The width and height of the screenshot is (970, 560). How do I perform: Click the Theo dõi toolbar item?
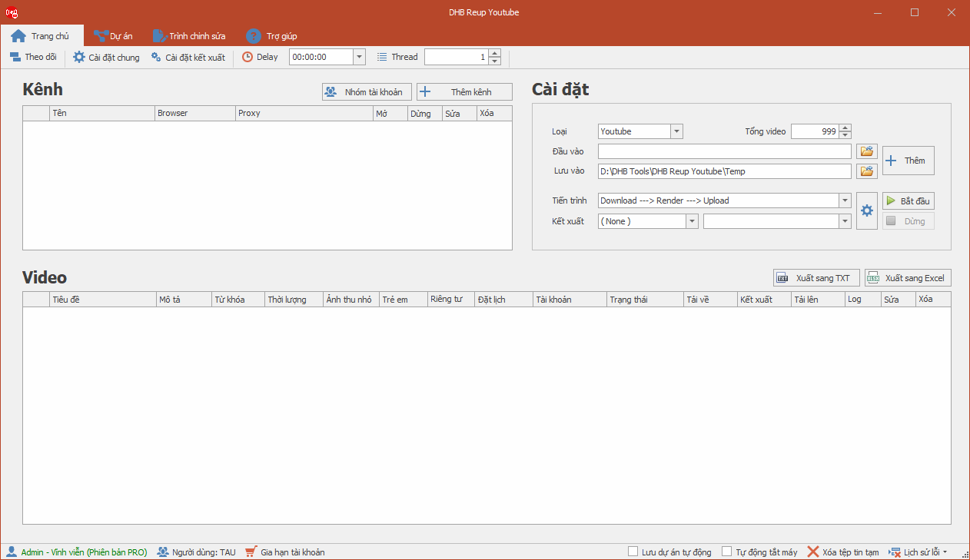pos(33,57)
